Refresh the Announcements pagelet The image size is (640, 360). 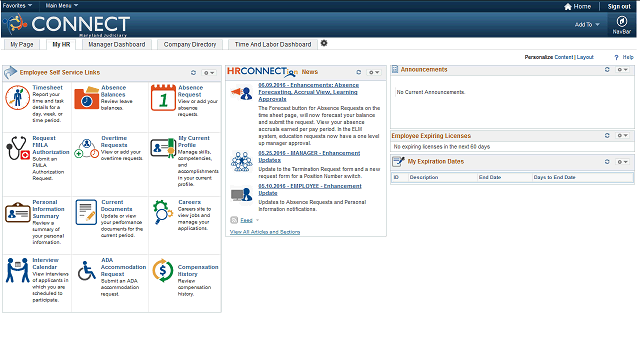pos(607,69)
